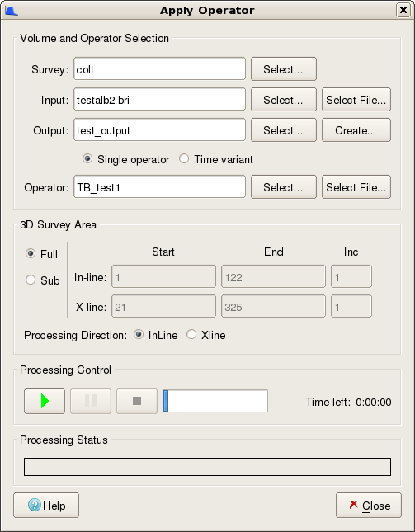
Task: Click the Output field with test_output
Action: pos(159,130)
